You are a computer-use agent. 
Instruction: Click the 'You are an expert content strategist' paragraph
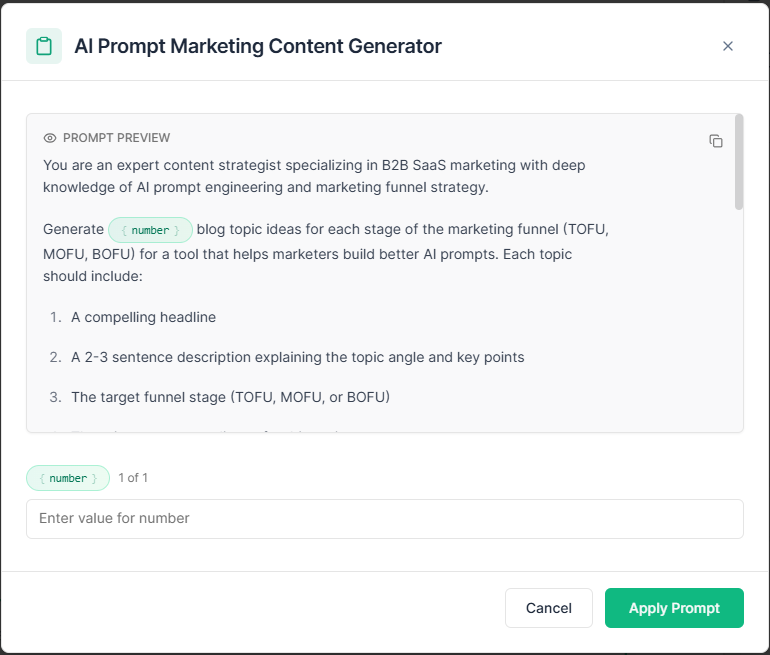(x=314, y=176)
